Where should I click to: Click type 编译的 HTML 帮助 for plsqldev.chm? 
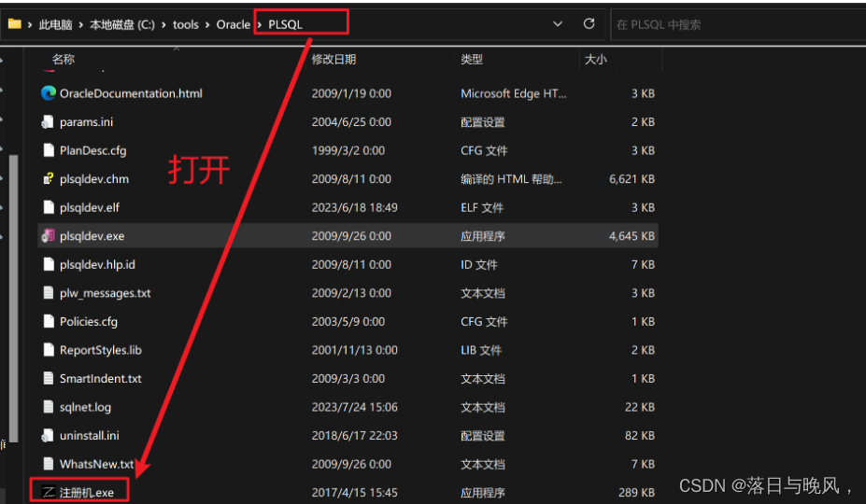point(511,179)
